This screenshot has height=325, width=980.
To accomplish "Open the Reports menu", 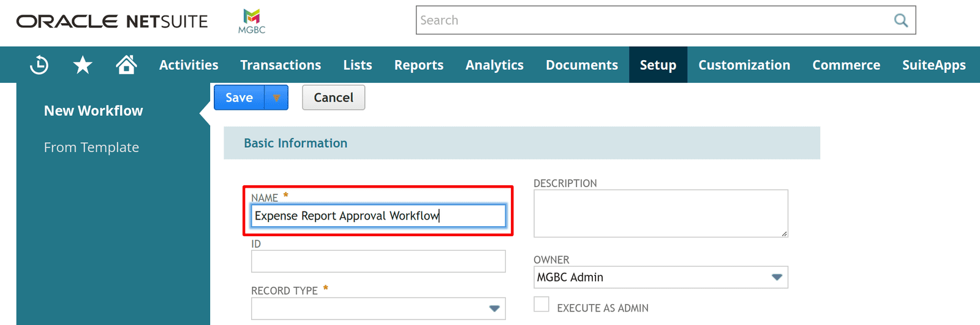I will 419,65.
